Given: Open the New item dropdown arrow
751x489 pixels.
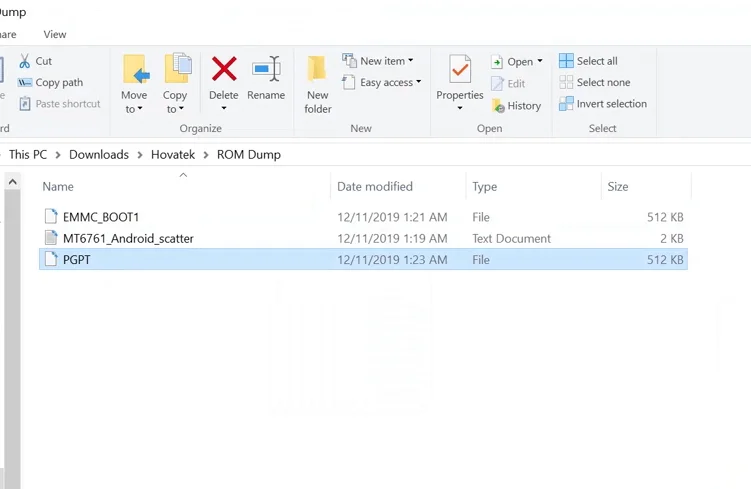Looking at the screenshot, I should click(x=410, y=61).
